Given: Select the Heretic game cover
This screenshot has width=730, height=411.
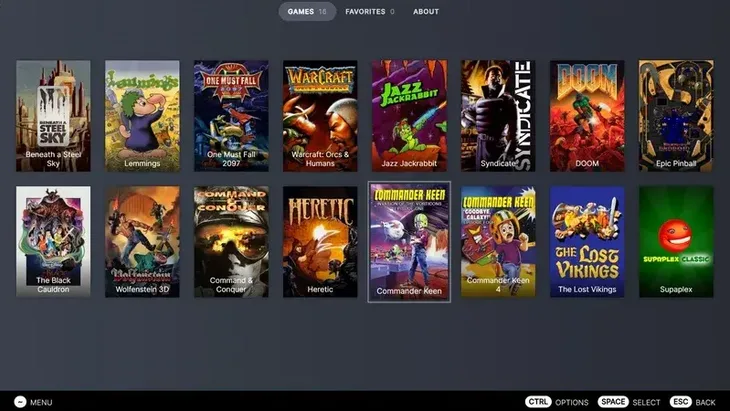Looking at the screenshot, I should tap(320, 242).
